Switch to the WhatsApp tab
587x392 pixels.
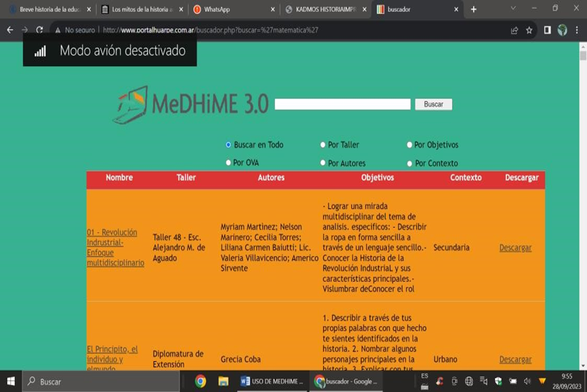(229, 9)
